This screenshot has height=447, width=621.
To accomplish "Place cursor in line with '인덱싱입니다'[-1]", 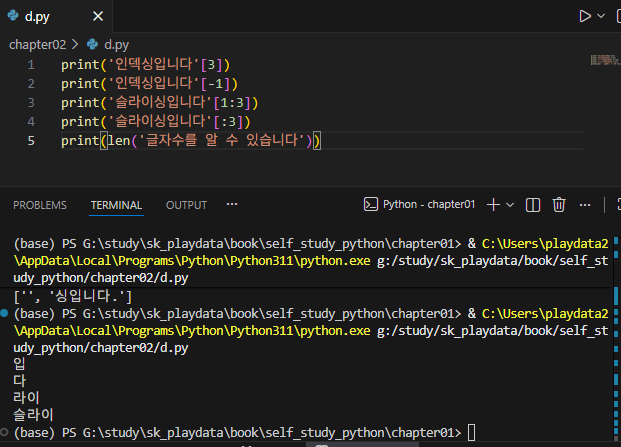I will 149,84.
